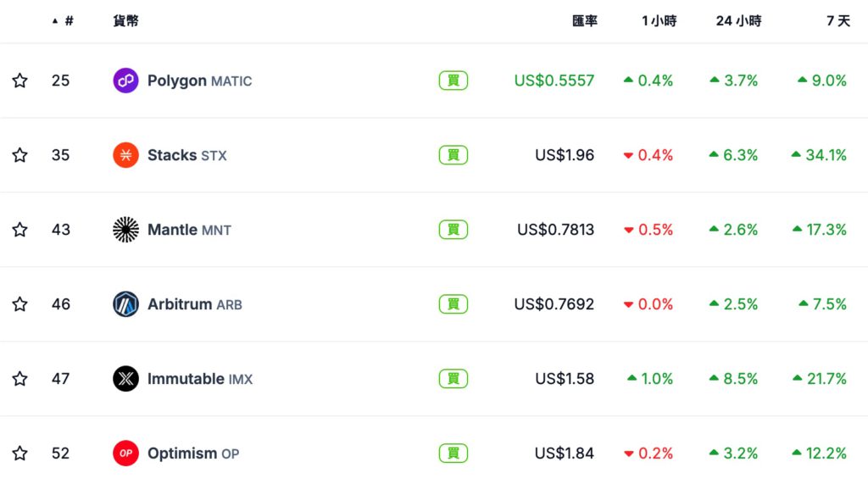868x484 pixels.
Task: Add Mantle to favorites via star
Action: click(19, 230)
